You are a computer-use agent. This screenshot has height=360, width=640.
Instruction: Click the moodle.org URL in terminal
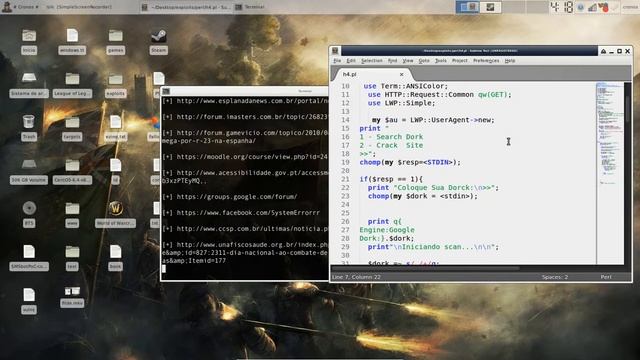tap(252, 157)
